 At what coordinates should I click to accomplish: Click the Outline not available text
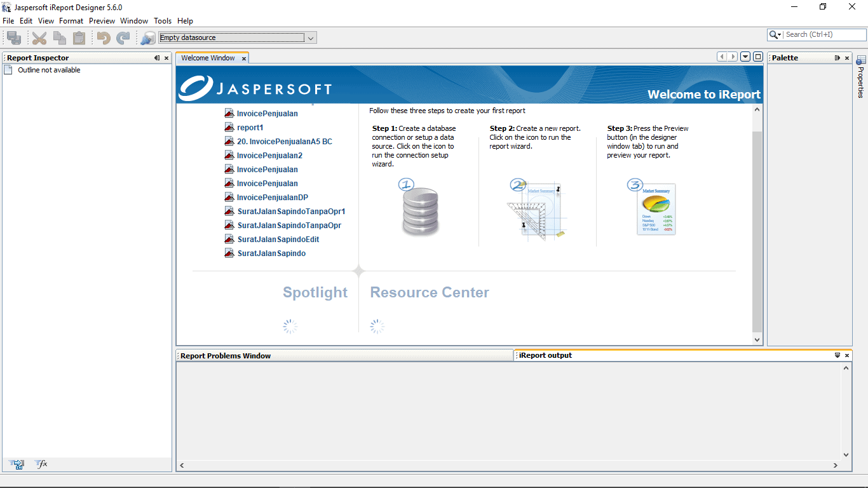pyautogui.click(x=49, y=71)
